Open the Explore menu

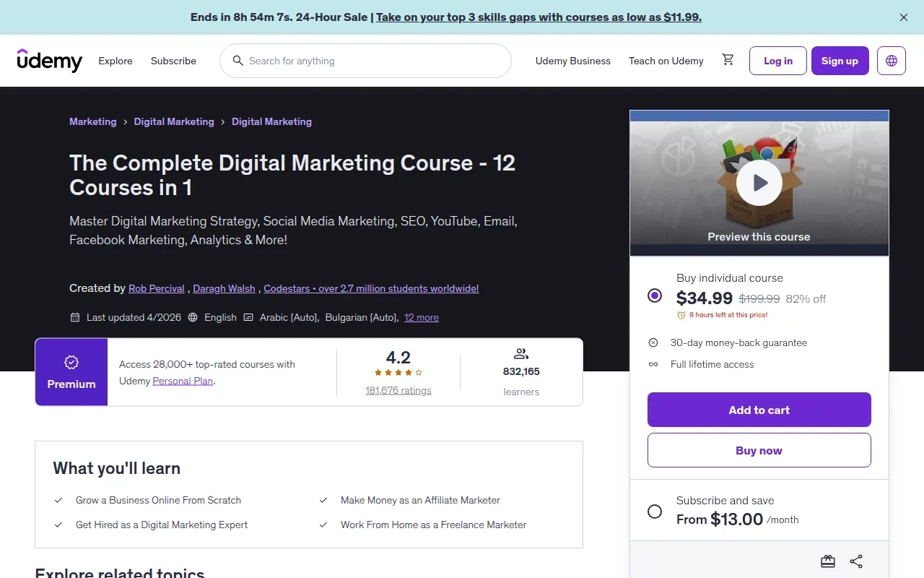[x=115, y=61]
